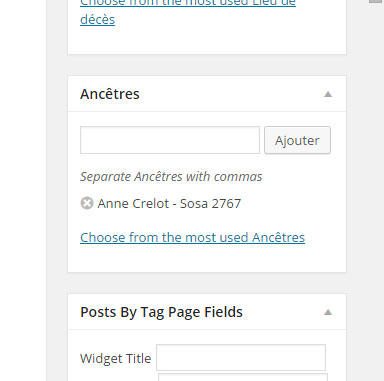Open the most used Lieu de décès link
Screen dimensions: 384x381
tap(188, 12)
